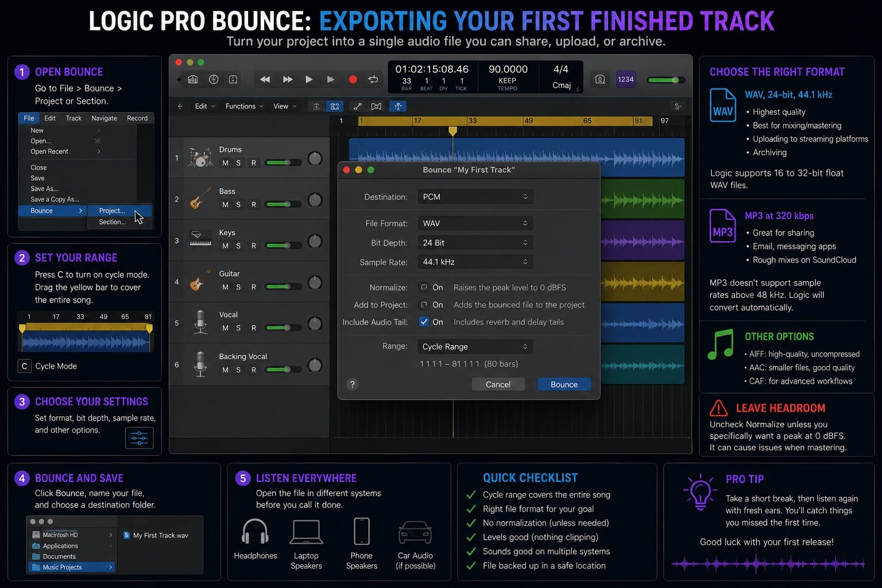Viewport: 882px width, 588px height.
Task: Click the back arrow left of Edit
Action: point(180,106)
